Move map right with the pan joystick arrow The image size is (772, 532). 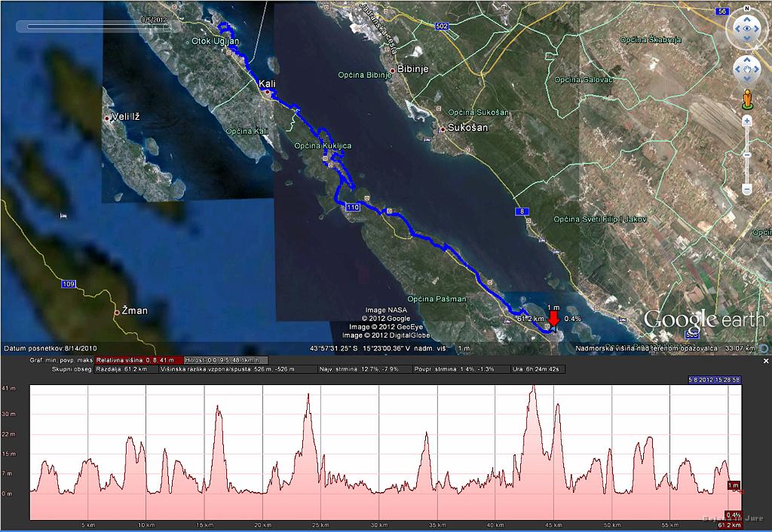click(755, 69)
